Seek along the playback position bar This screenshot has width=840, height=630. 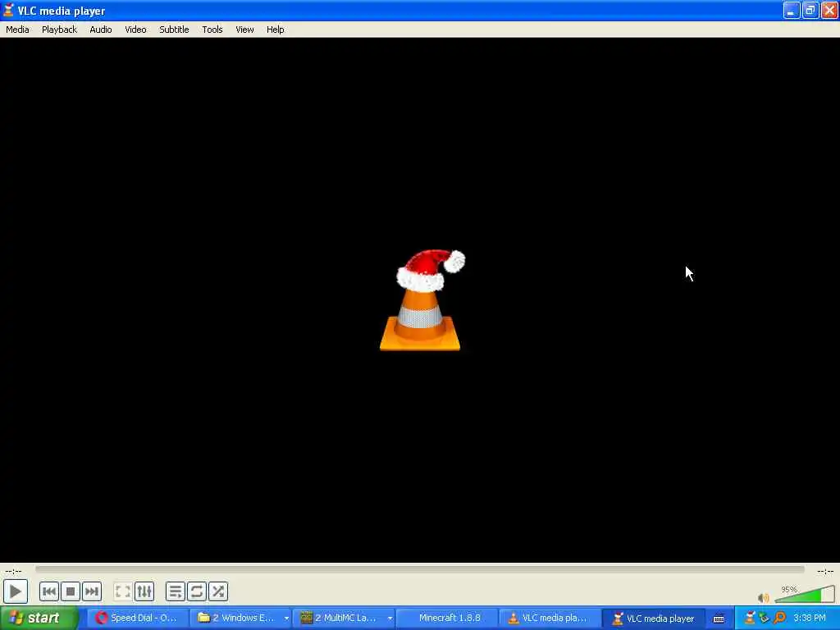(420, 569)
